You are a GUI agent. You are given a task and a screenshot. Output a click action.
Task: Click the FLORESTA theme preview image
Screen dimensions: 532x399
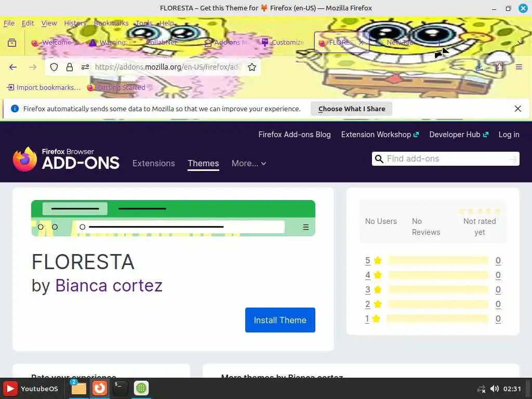pos(173,218)
